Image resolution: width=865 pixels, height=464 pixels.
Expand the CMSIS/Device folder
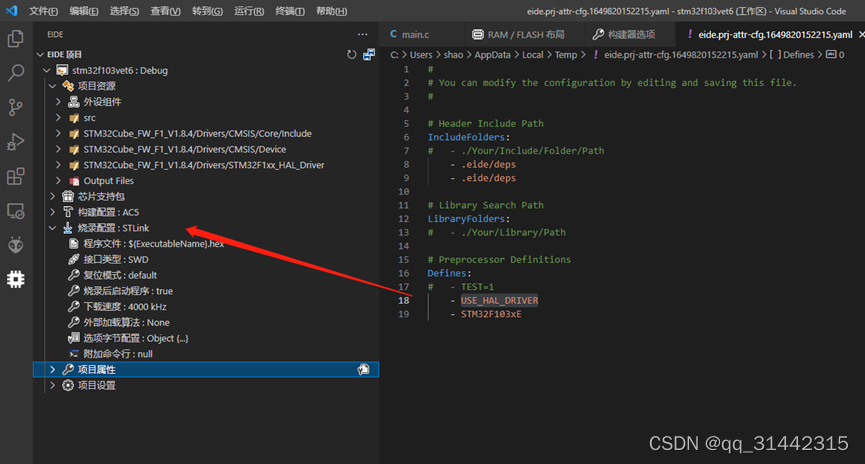[x=58, y=149]
